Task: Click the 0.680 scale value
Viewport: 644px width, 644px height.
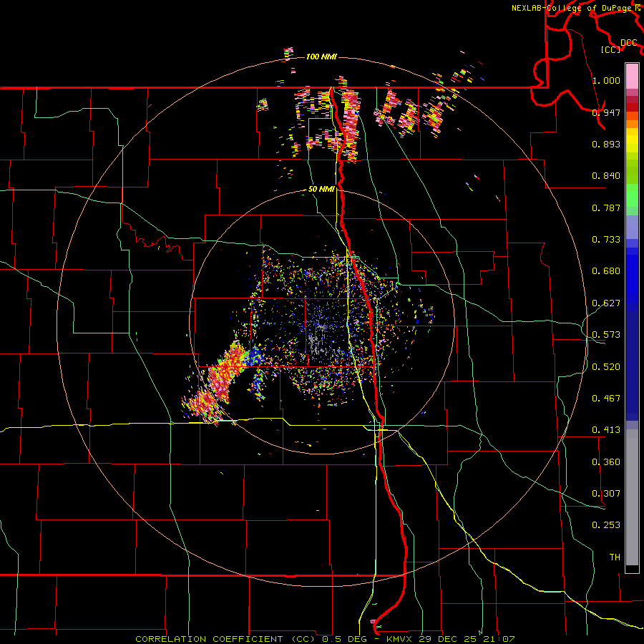Action: click(606, 271)
